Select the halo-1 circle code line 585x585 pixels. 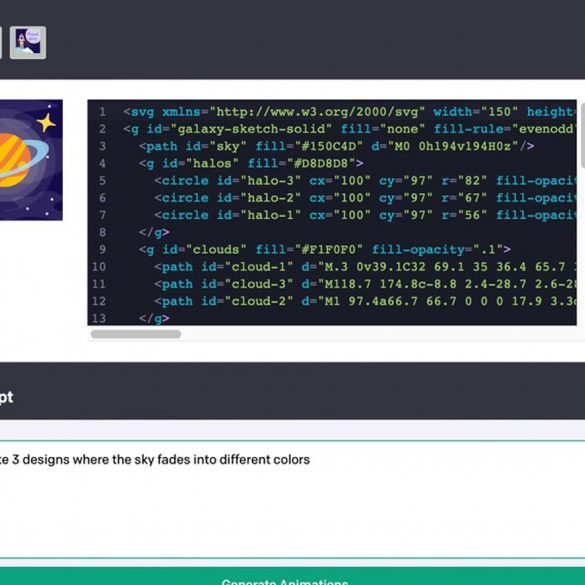tap(365, 215)
